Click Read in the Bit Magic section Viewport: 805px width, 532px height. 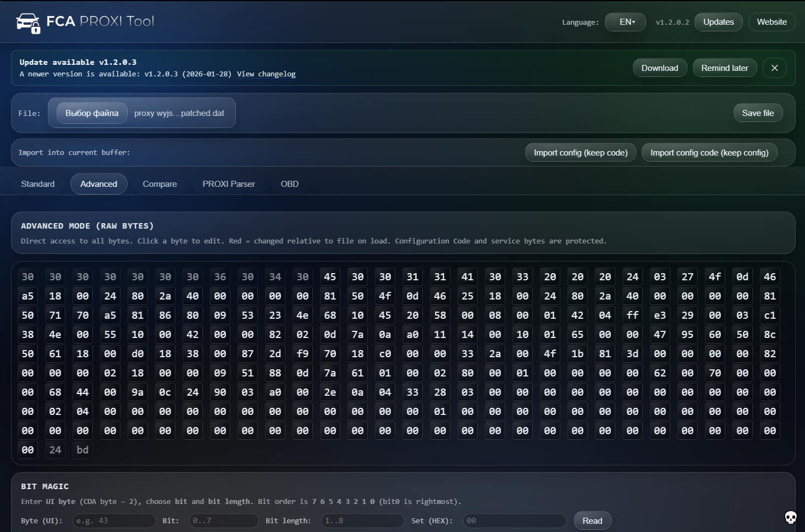592,520
